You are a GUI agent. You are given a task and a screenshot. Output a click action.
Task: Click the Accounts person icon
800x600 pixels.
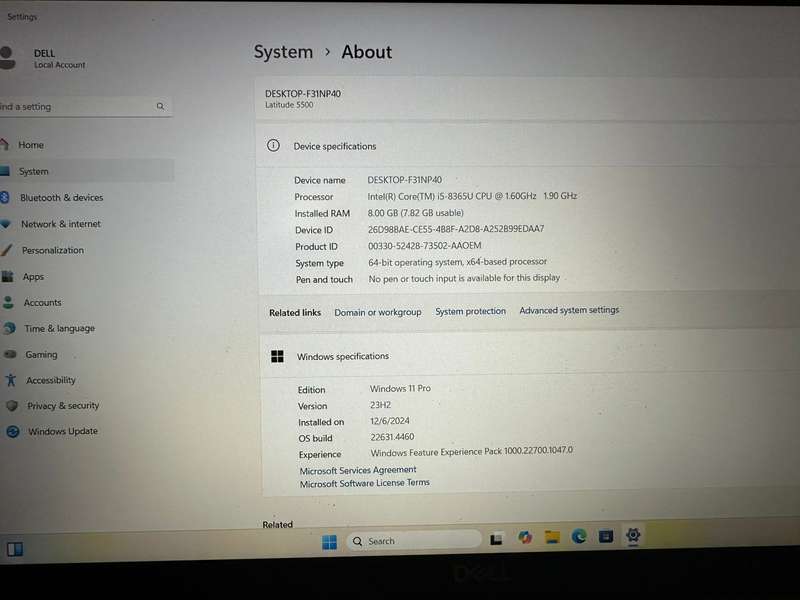pyautogui.click(x=8, y=303)
